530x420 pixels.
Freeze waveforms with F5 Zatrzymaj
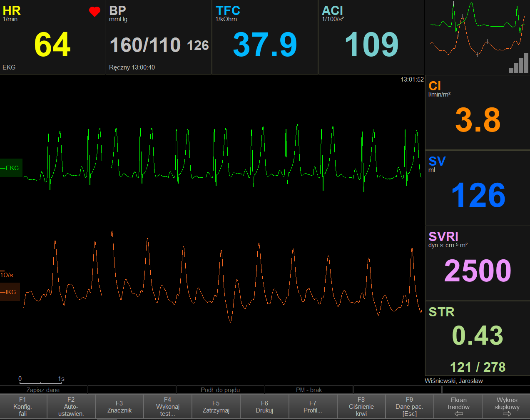point(216,406)
